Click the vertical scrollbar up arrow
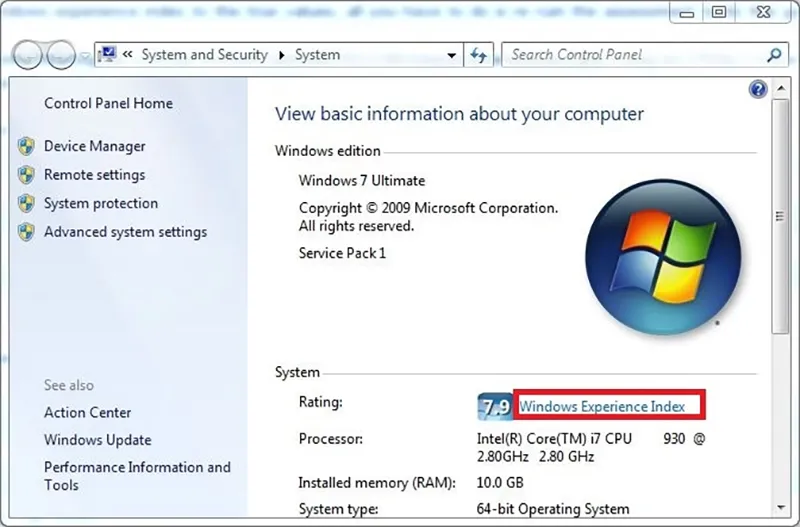This screenshot has height=527, width=800. point(779,91)
